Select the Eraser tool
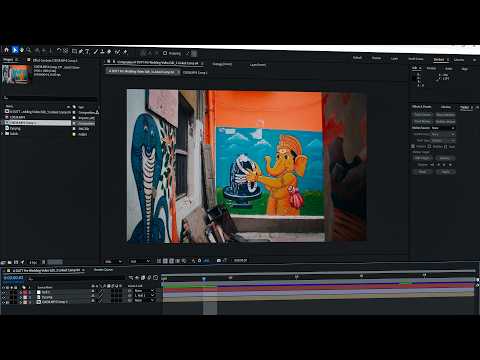Image resolution: width=480 pixels, height=360 pixels. click(109, 52)
